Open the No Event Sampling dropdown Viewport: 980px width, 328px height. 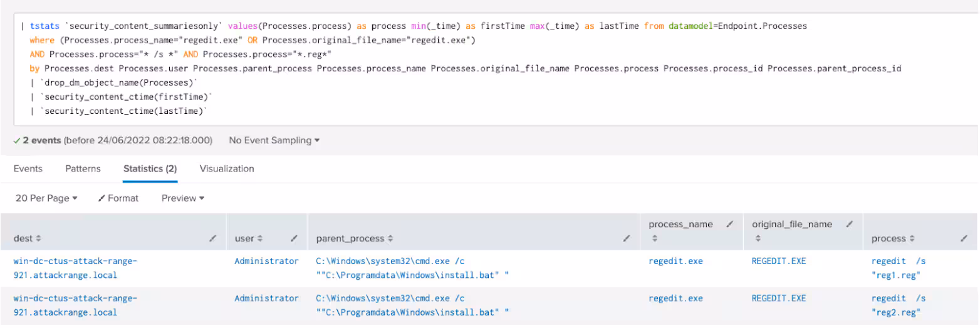click(x=274, y=140)
